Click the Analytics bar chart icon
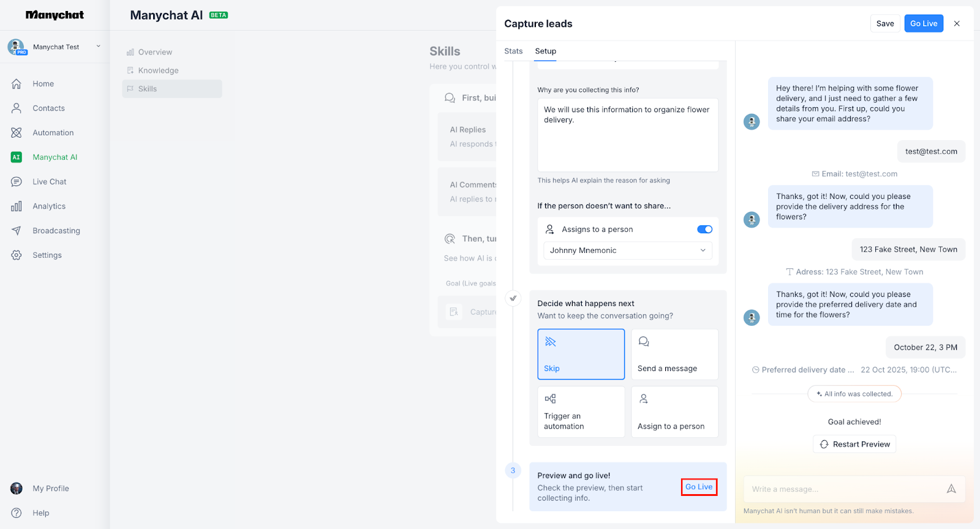Viewport: 980px width, 529px height. pyautogui.click(x=17, y=206)
